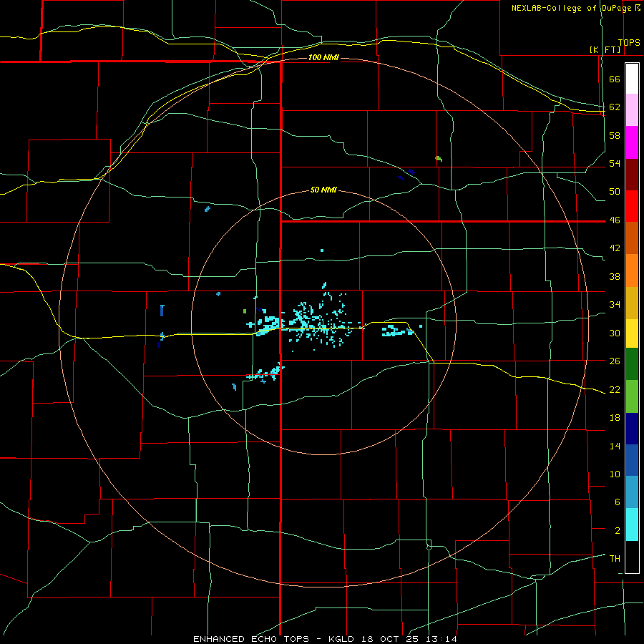Select the 54 legend value
This screenshot has width=644, height=644.
pos(615,163)
